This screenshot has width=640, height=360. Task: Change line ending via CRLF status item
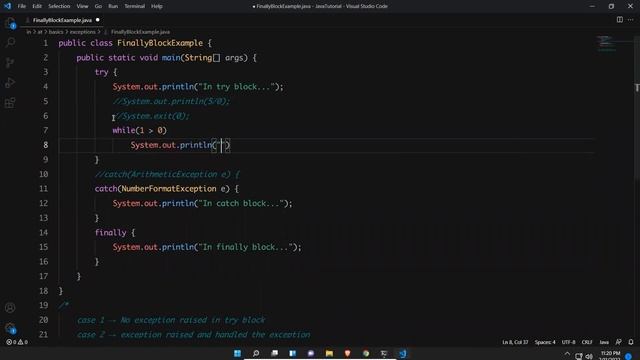coord(587,342)
